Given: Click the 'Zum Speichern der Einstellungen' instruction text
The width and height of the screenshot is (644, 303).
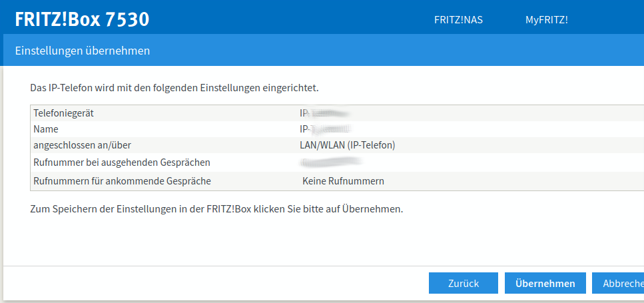Looking at the screenshot, I should pos(216,209).
